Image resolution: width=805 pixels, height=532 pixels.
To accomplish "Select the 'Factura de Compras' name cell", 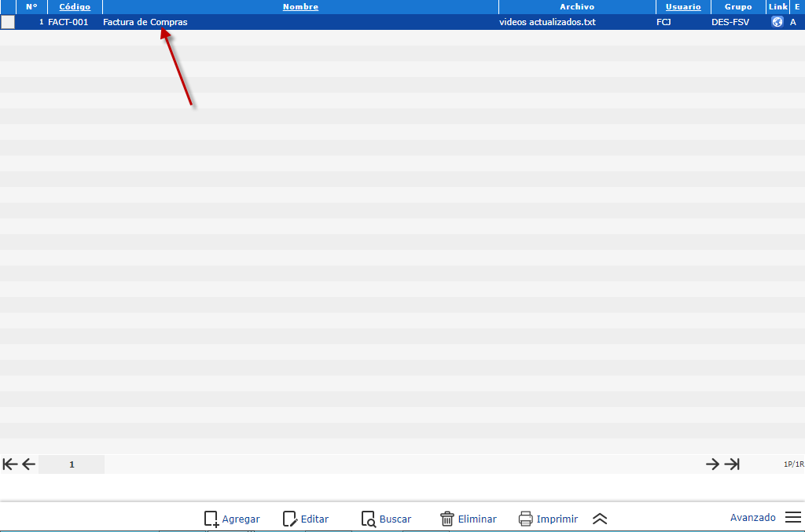I will click(145, 22).
